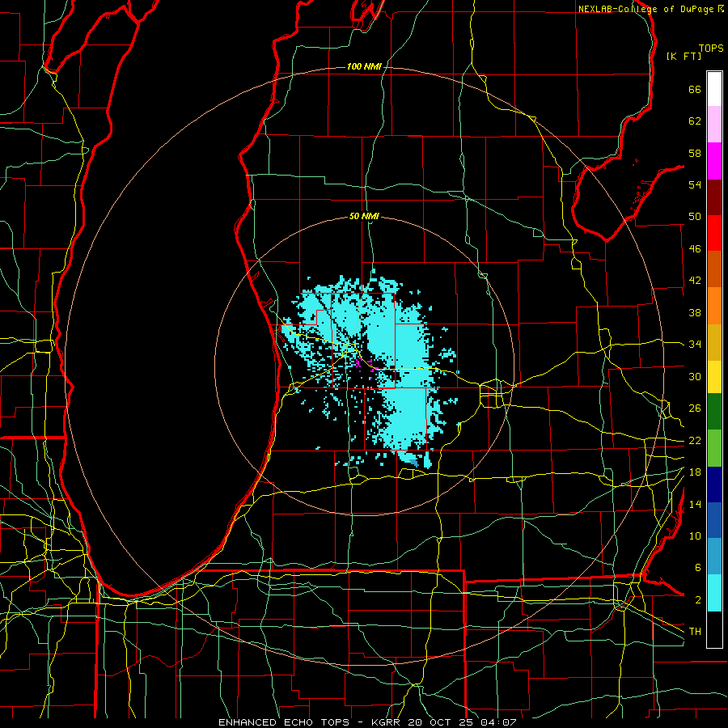Click the legend value 42

pyautogui.click(x=695, y=281)
